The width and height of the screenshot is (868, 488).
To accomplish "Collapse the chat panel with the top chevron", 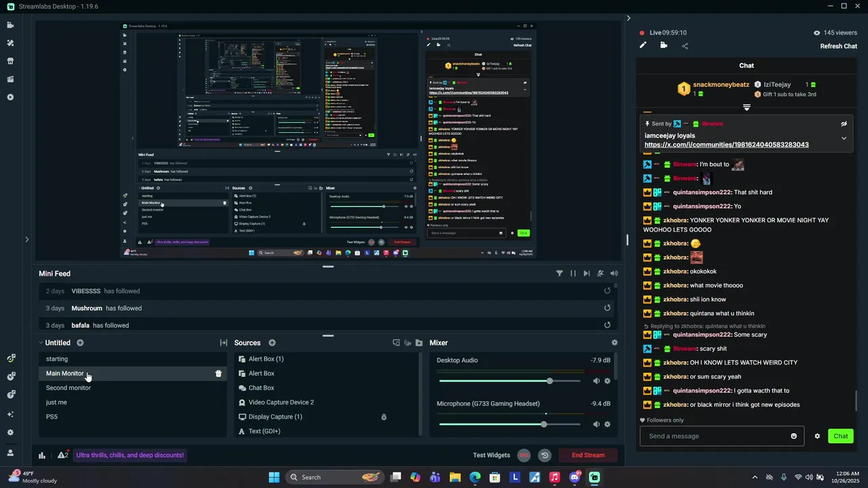I will pos(629,18).
